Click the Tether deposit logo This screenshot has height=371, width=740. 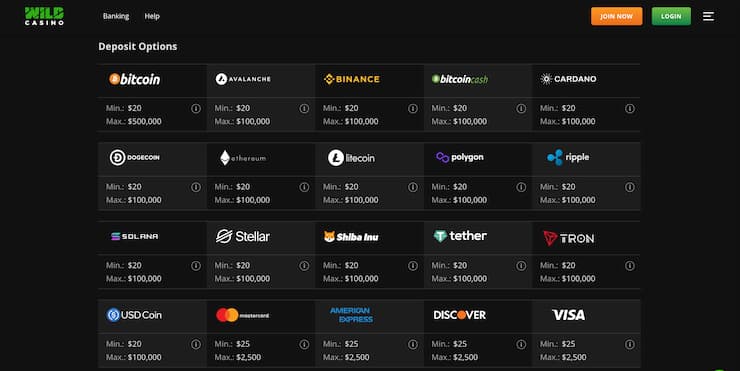(x=460, y=236)
